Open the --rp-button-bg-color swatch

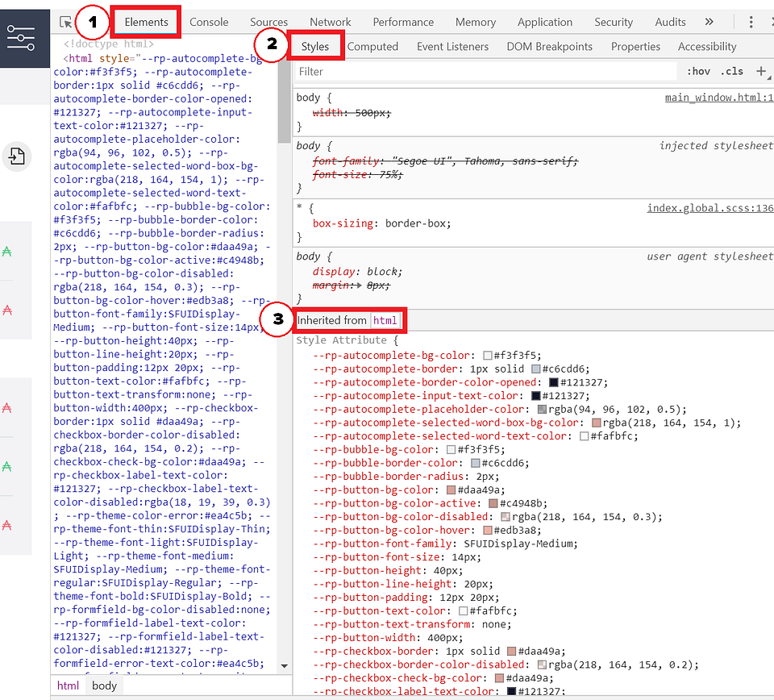[x=451, y=490]
